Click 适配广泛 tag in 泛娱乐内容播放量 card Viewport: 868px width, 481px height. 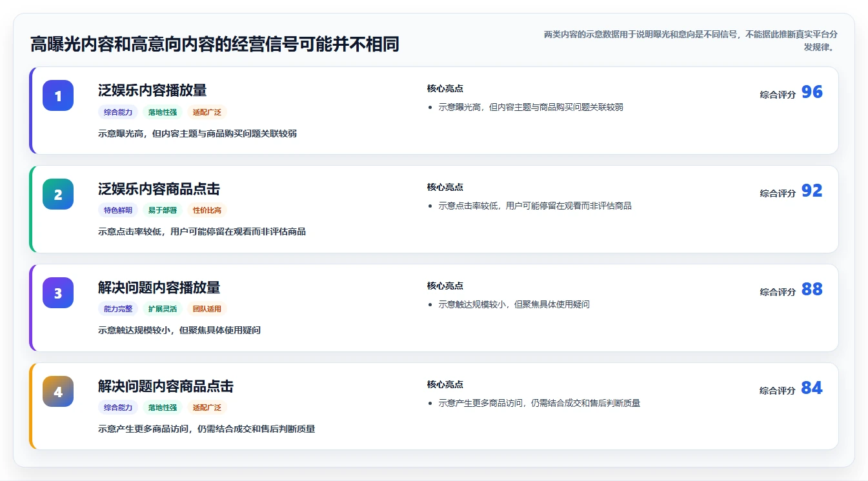[x=207, y=112]
